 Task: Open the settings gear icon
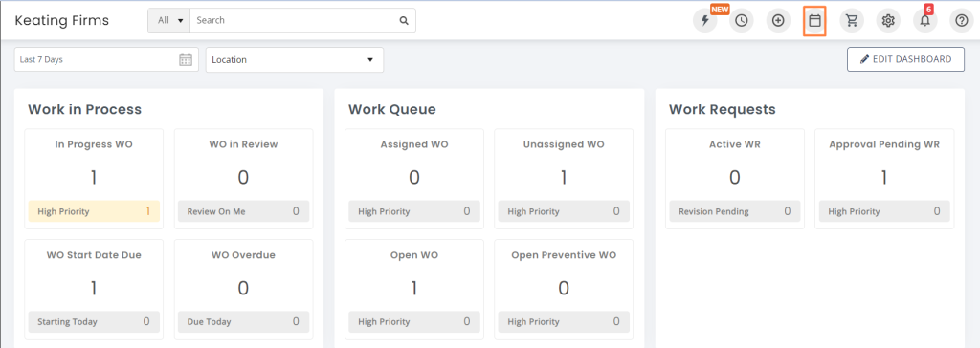888,21
